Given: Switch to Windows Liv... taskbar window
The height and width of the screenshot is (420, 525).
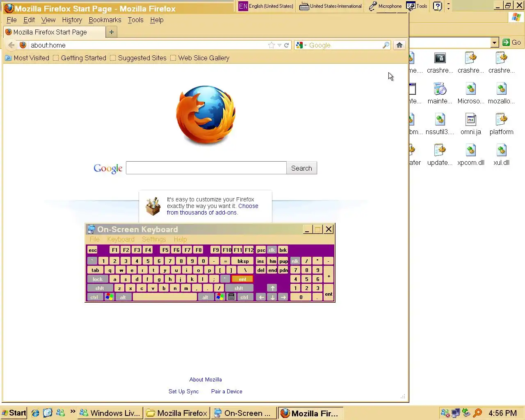Looking at the screenshot, I should click(x=110, y=413).
